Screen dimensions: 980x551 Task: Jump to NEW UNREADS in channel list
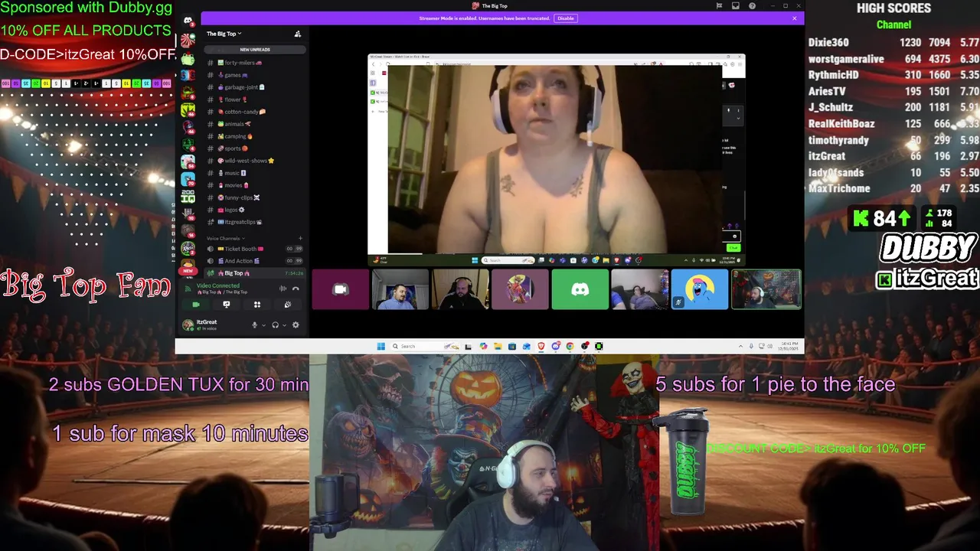pos(255,50)
